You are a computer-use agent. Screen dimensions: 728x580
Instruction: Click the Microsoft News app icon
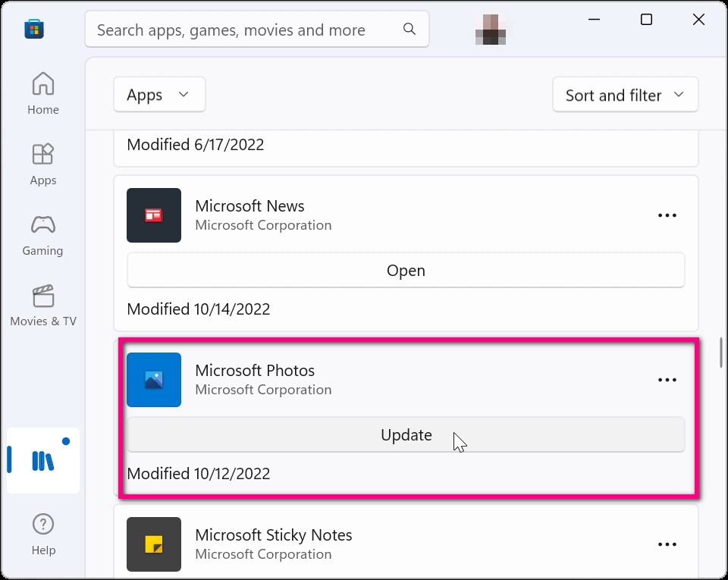154,215
